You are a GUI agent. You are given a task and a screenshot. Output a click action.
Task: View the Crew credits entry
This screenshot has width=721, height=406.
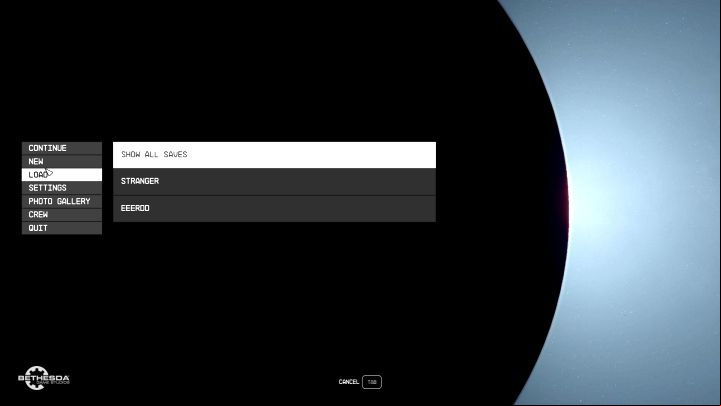click(x=62, y=215)
